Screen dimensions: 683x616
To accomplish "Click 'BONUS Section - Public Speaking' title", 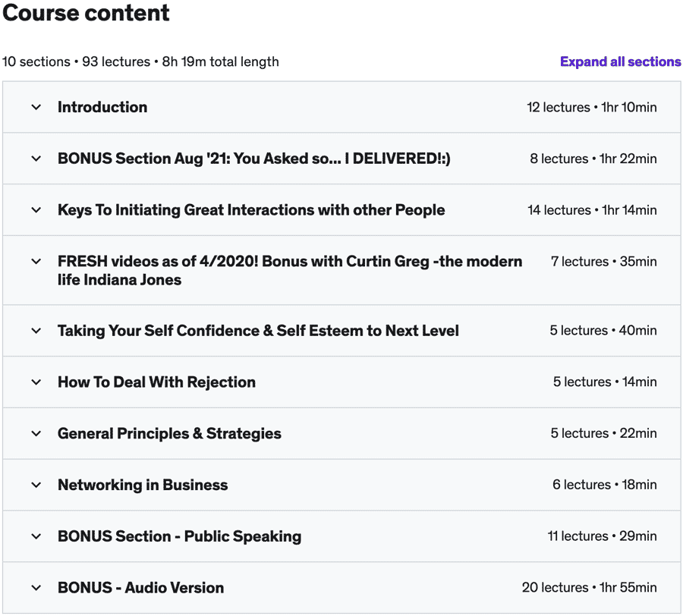I will click(179, 536).
